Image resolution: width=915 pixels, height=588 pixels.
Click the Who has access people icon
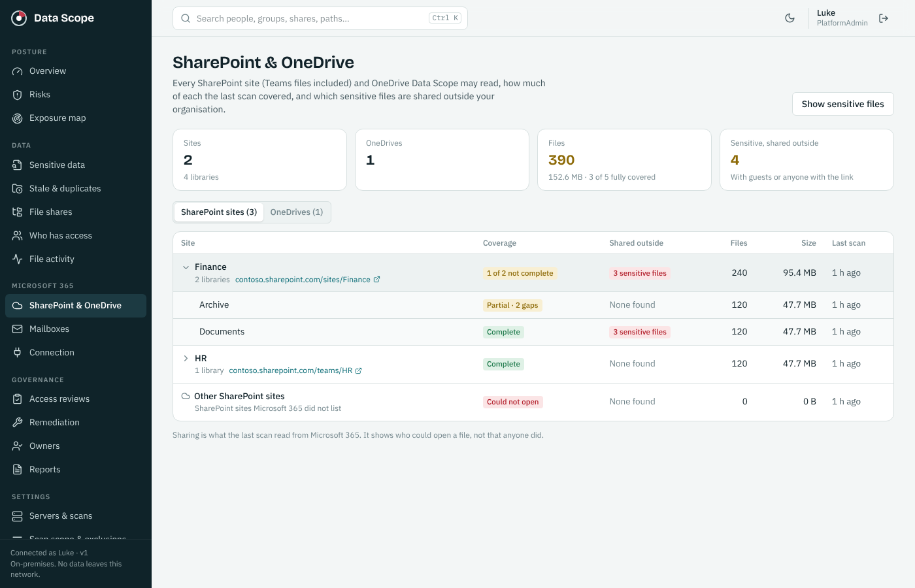pyautogui.click(x=18, y=236)
